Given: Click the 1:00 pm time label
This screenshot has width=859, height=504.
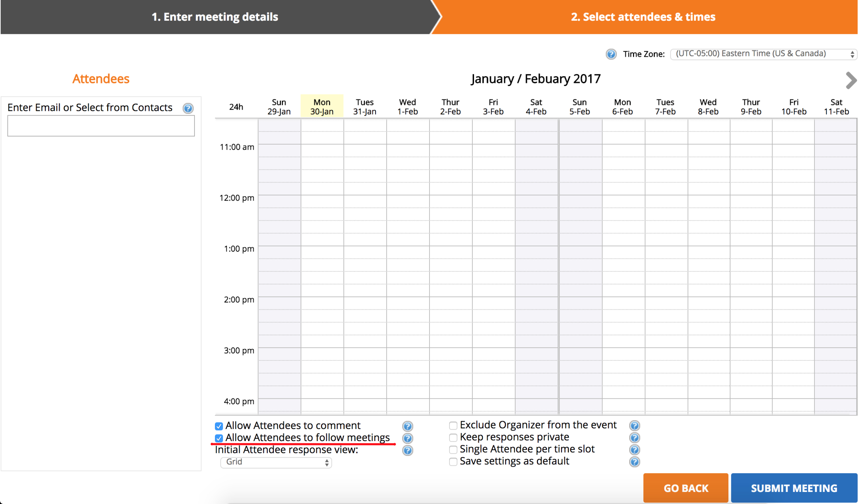Looking at the screenshot, I should click(239, 249).
